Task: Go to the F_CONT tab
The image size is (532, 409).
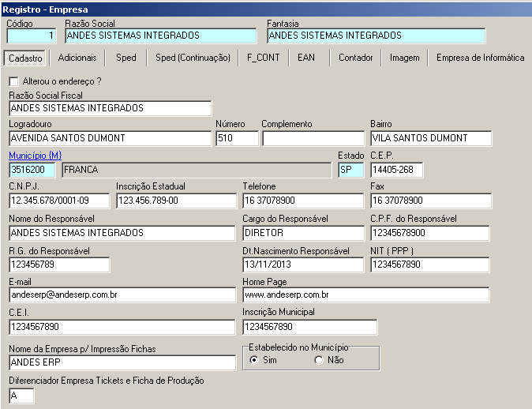Action: [x=264, y=58]
